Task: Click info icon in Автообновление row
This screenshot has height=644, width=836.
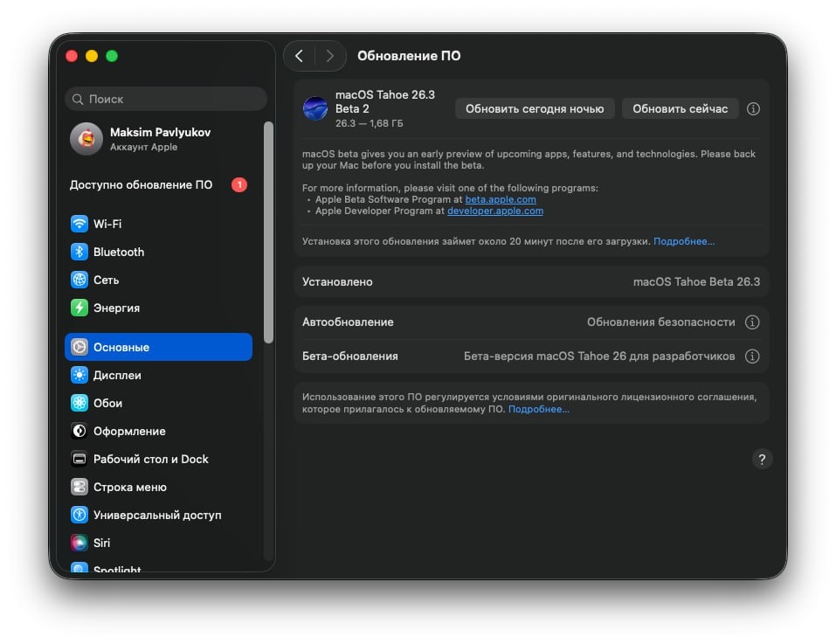Action: [752, 322]
